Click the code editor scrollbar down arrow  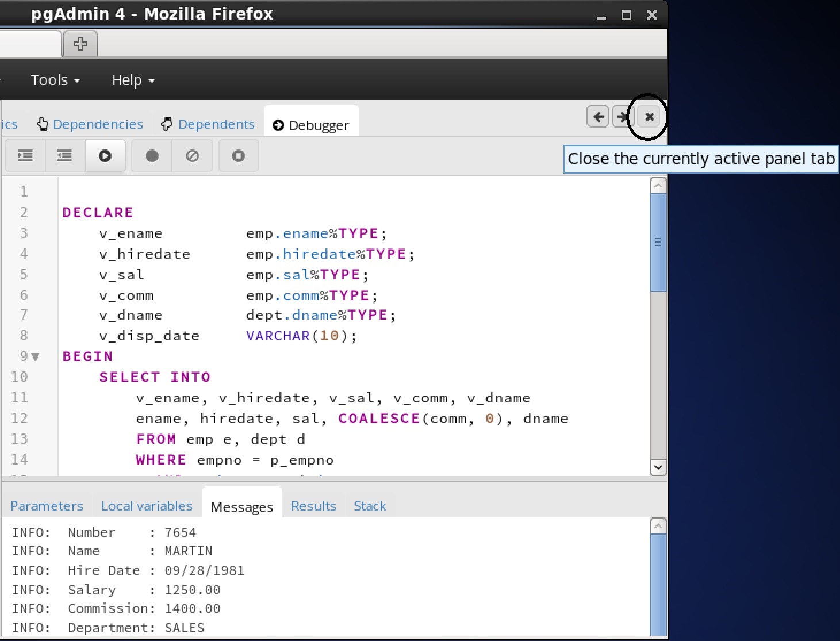click(658, 467)
